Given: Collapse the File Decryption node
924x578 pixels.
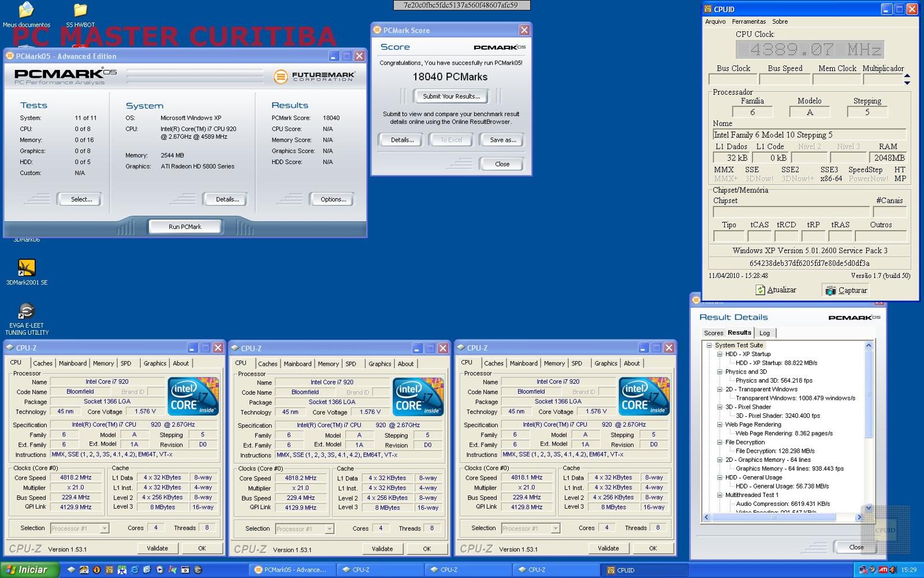Looking at the screenshot, I should coord(720,442).
